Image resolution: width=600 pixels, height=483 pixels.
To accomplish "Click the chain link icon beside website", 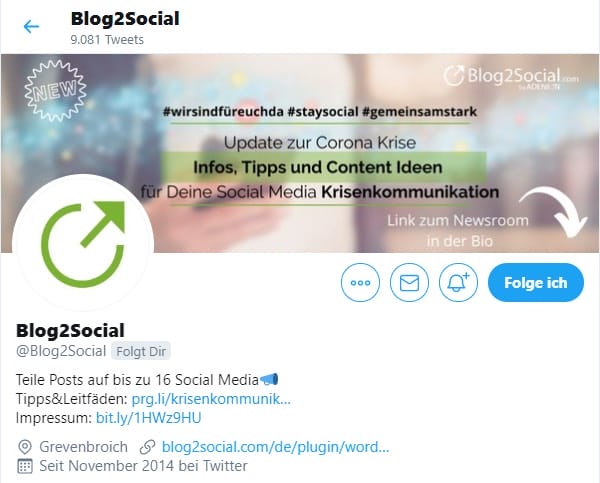I will coord(147,447).
